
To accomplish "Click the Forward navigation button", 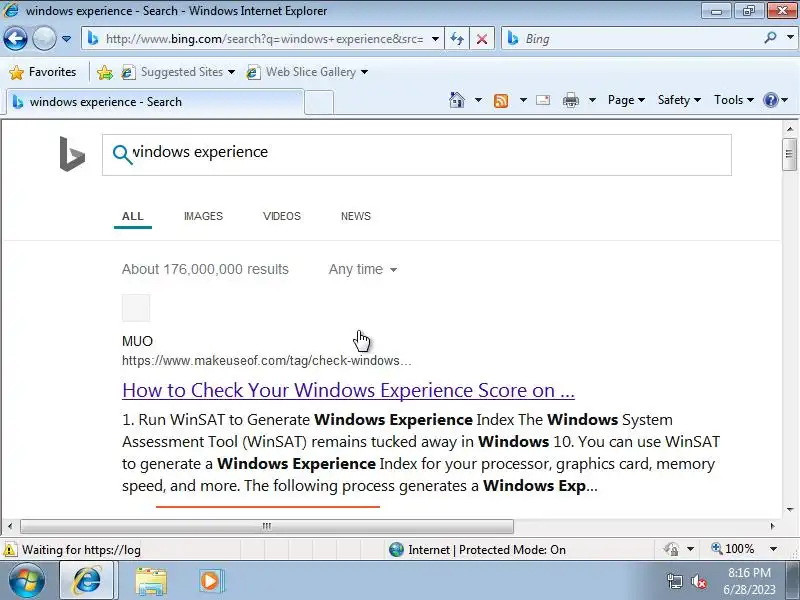I will pyautogui.click(x=44, y=39).
